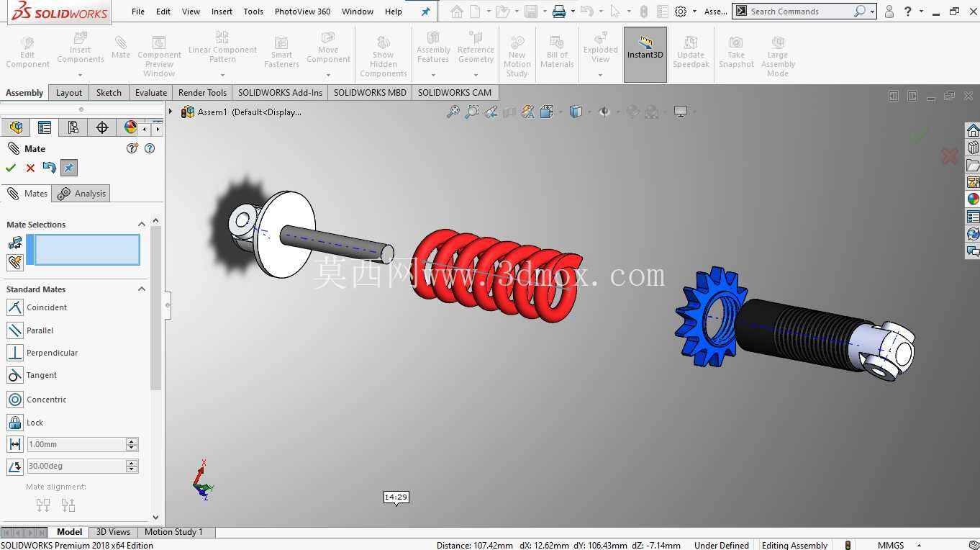Confirm the mate with green checkmark
Image resolution: width=980 pixels, height=550 pixels.
click(x=11, y=168)
